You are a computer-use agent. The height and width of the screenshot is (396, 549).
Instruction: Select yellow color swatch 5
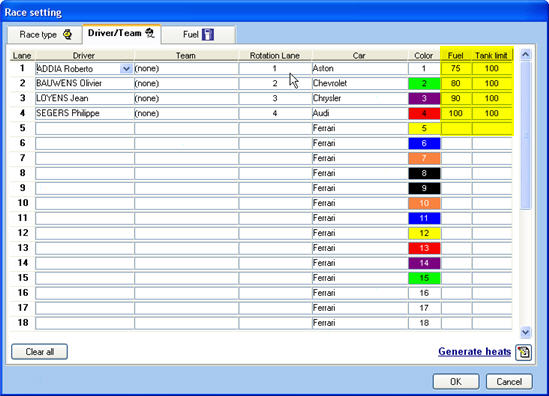424,128
